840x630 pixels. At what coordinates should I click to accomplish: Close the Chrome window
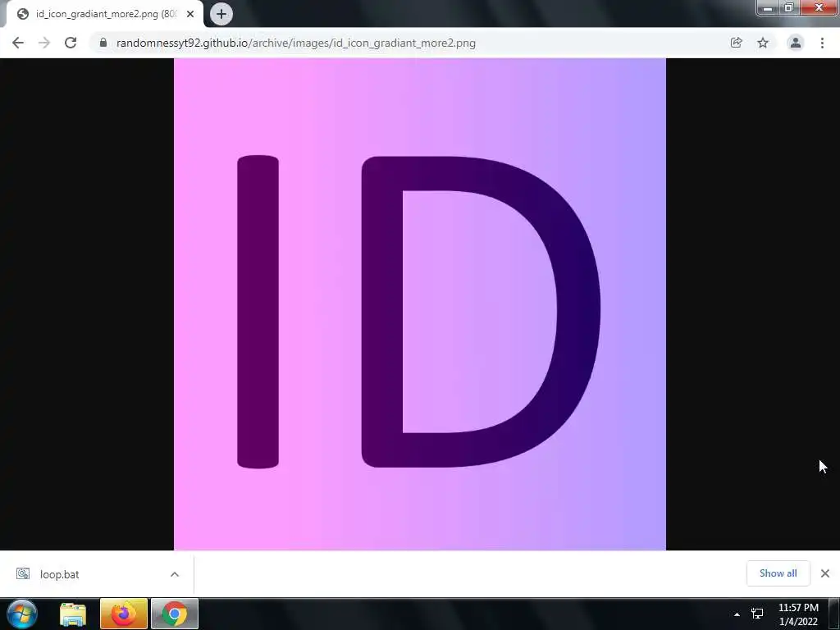click(818, 7)
